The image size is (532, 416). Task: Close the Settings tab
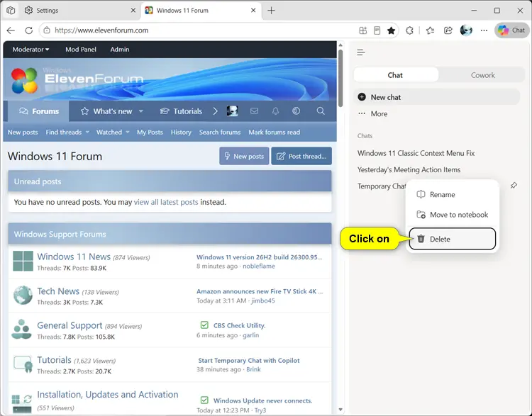[133, 11]
